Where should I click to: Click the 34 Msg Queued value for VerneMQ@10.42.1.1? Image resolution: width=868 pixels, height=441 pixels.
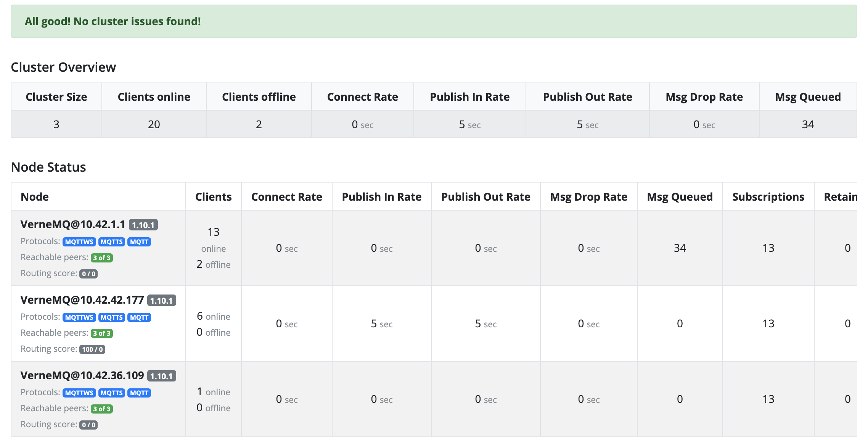(x=680, y=248)
